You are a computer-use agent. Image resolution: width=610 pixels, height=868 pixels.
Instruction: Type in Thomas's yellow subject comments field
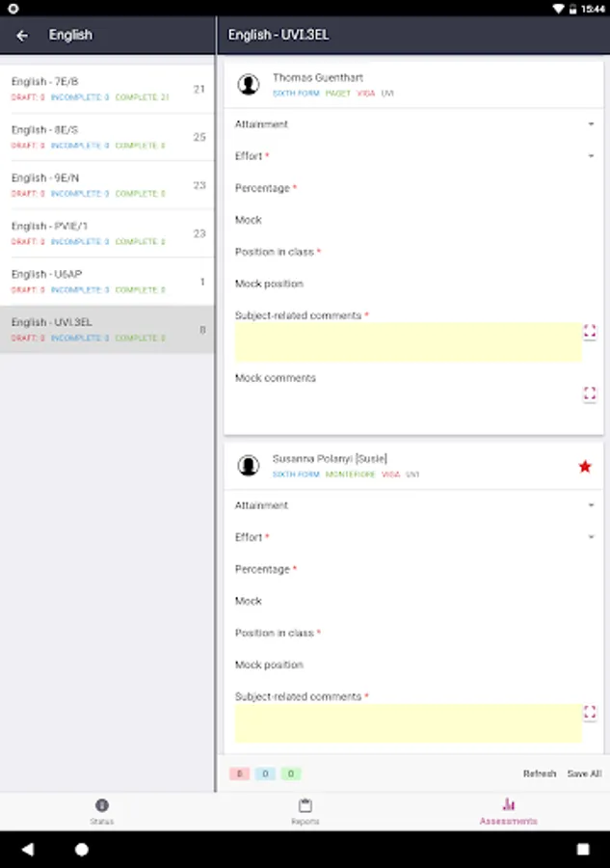coord(408,342)
